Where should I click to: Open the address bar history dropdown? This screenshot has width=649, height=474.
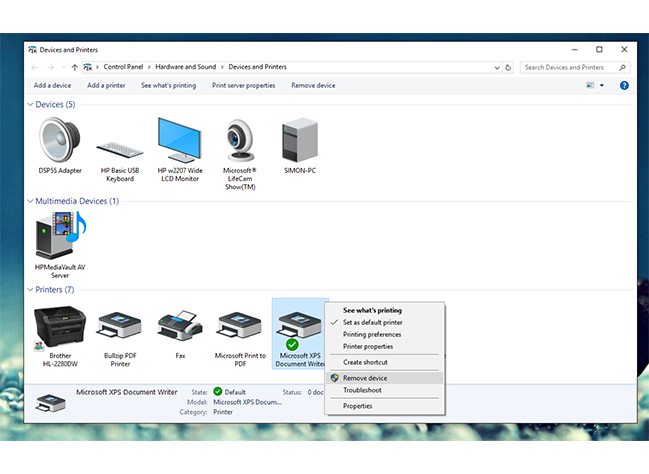coord(497,67)
